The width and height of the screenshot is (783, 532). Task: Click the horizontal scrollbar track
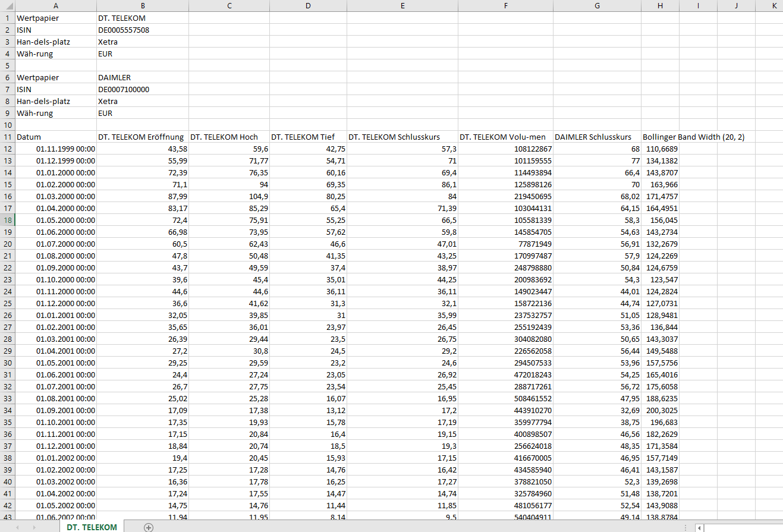(x=743, y=527)
